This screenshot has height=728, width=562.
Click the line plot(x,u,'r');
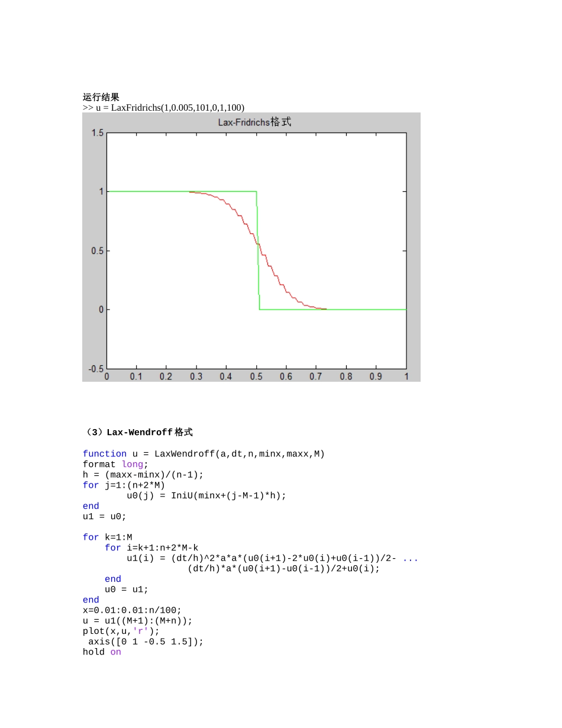tap(121, 632)
